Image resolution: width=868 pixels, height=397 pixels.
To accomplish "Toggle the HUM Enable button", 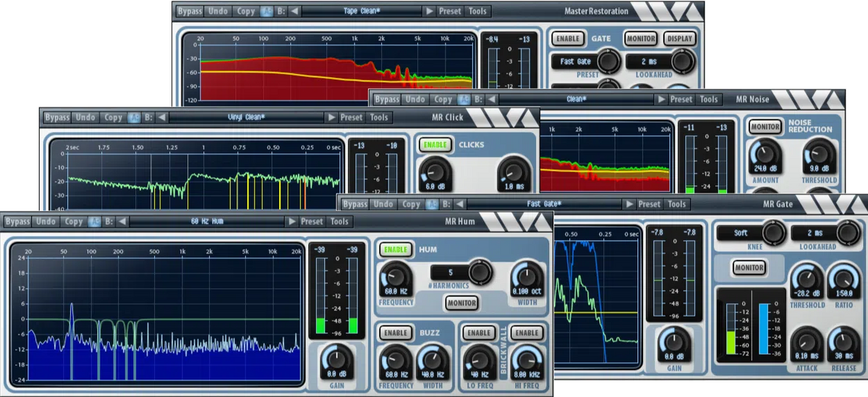I will tap(395, 249).
